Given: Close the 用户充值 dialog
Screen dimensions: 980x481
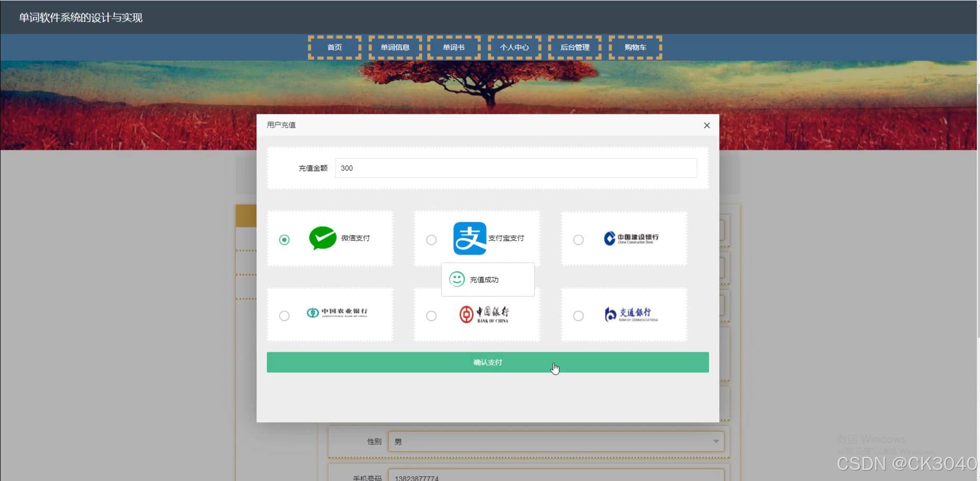Looking at the screenshot, I should point(706,125).
